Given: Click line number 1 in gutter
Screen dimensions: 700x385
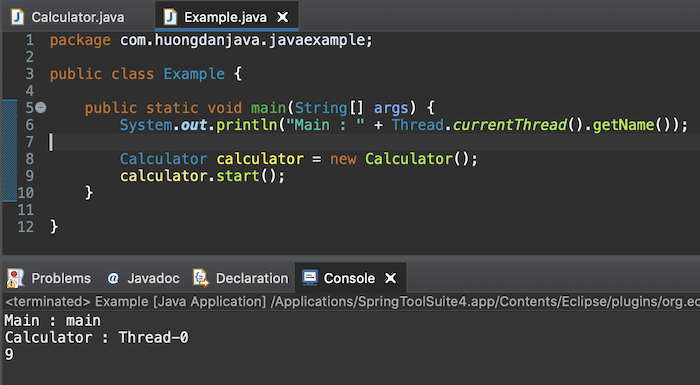Looking at the screenshot, I should pos(29,40).
